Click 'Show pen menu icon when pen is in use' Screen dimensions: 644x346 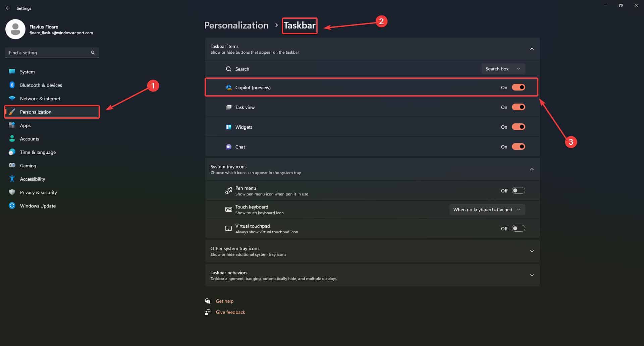pos(272,194)
